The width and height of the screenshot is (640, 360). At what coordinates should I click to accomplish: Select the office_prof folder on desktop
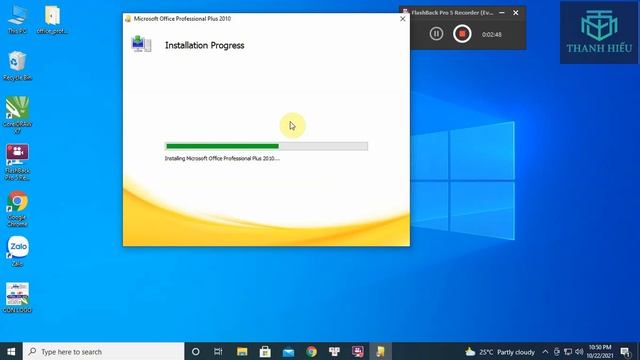[52, 20]
